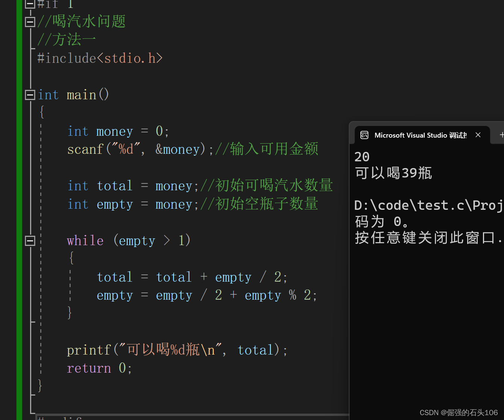Click the console input value 20
504x420 pixels.
click(362, 157)
